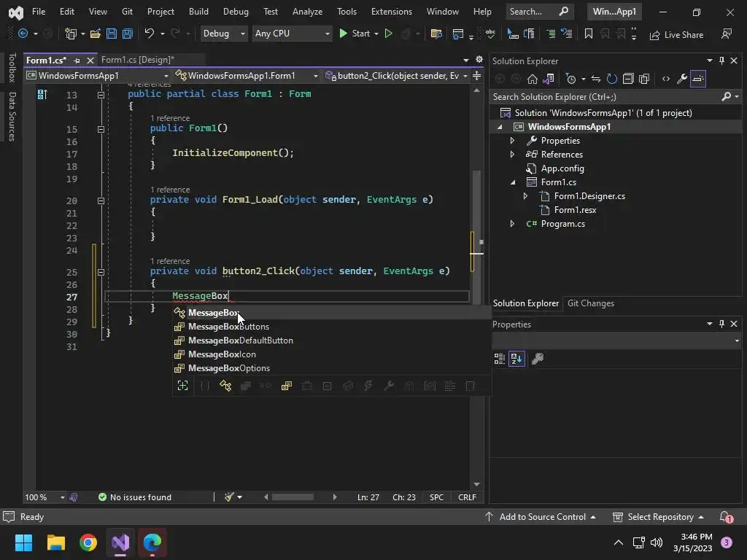Image resolution: width=747 pixels, height=560 pixels.
Task: Expand the Program.cs node
Action: tap(512, 224)
